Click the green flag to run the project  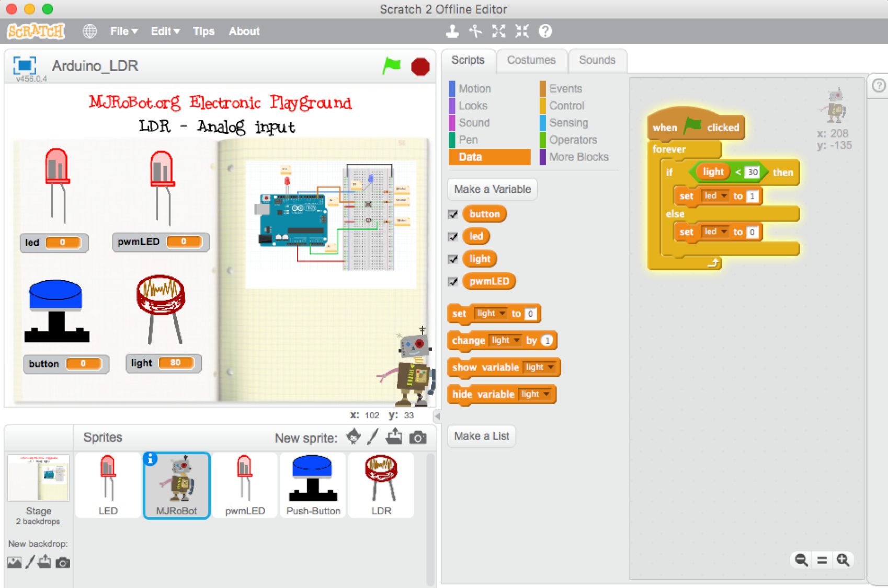click(391, 66)
